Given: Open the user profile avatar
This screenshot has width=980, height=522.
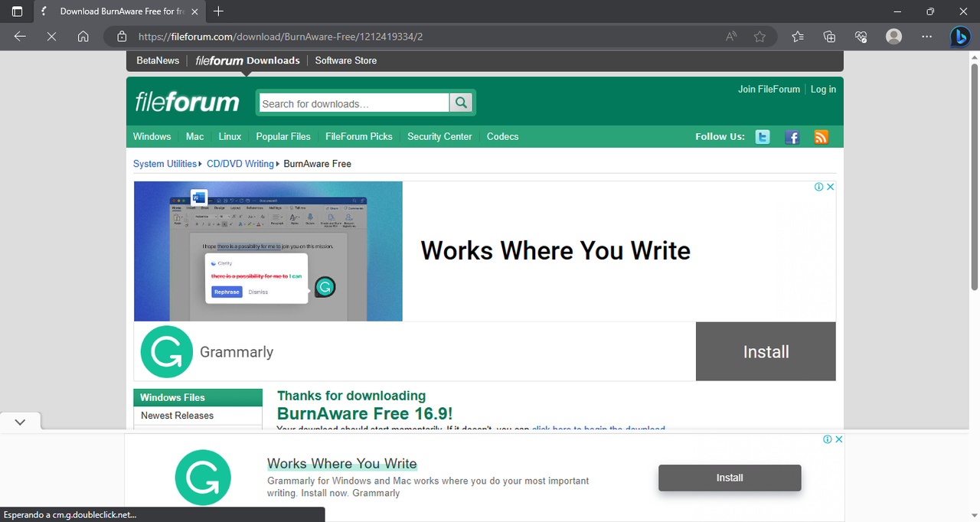Looking at the screenshot, I should (893, 36).
